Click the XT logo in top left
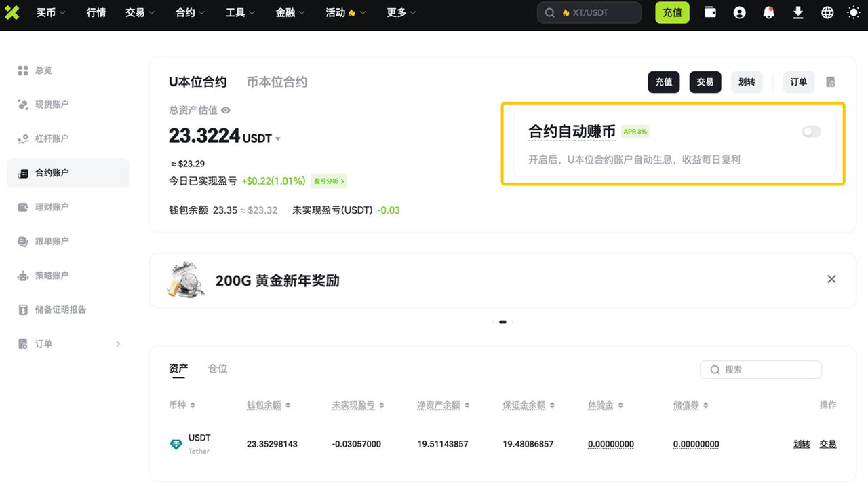Screen dimensions: 868x486 point(12,12)
